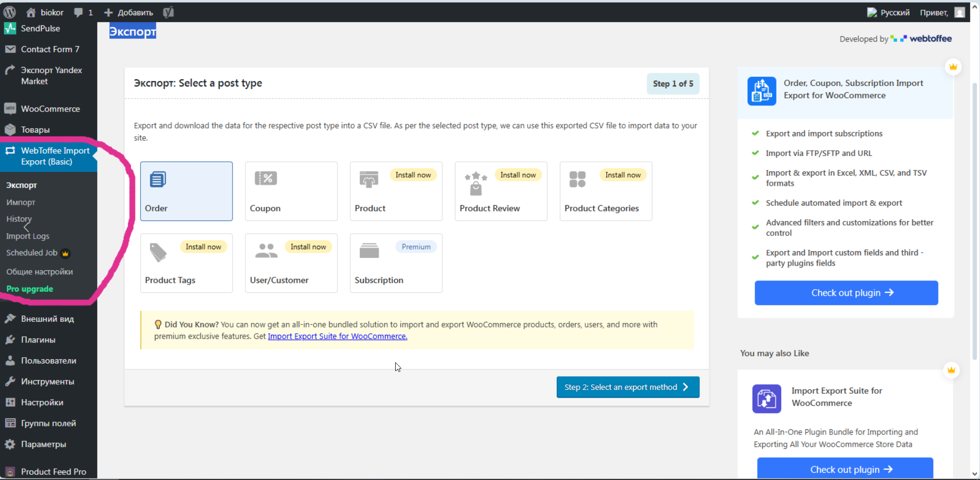Open Import Export Suite for WooCommerce link
The height and width of the screenshot is (480, 980).
click(x=337, y=336)
